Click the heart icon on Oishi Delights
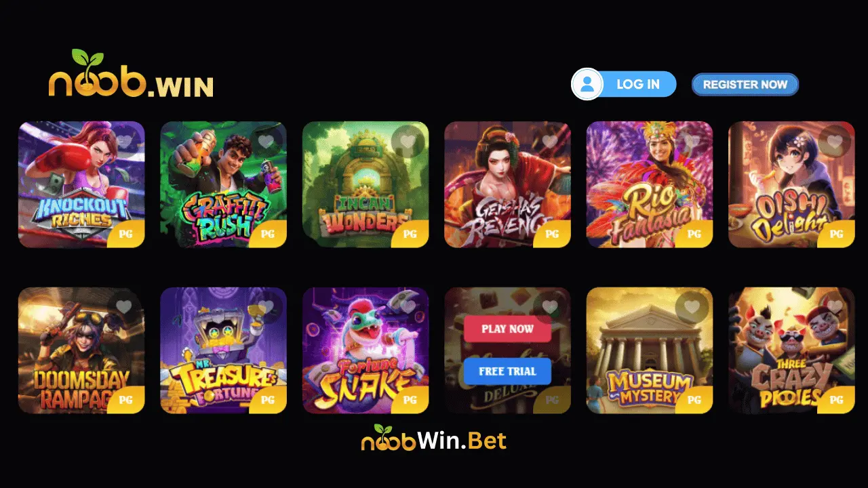This screenshot has width=868, height=488. (x=834, y=142)
